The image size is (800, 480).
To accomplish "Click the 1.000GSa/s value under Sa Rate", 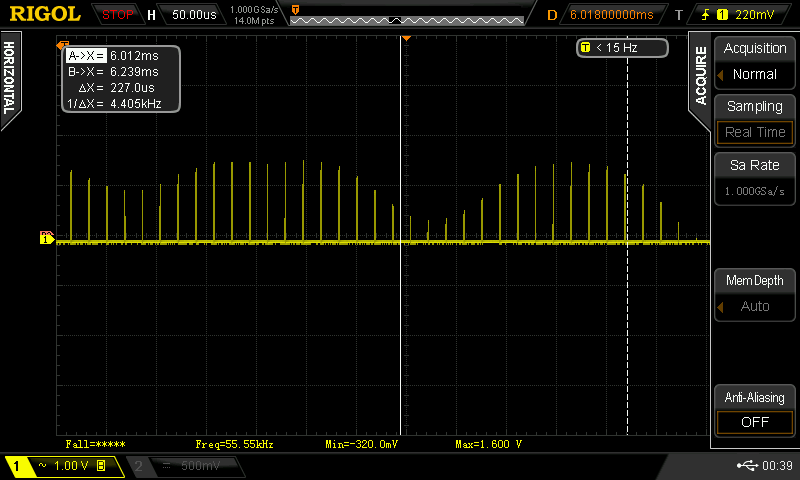I will [x=755, y=191].
